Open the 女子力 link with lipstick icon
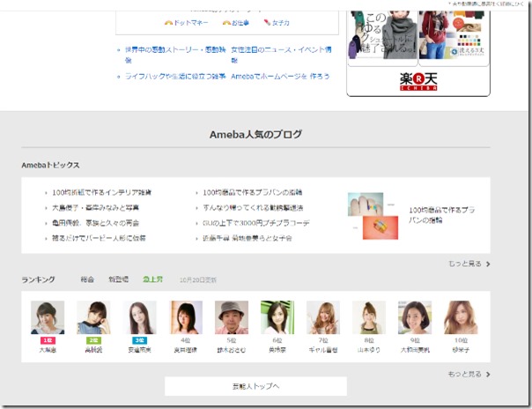 pos(277,23)
